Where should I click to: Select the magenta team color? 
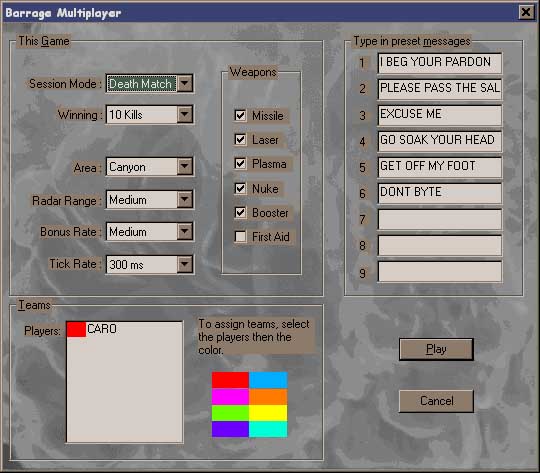pos(230,397)
